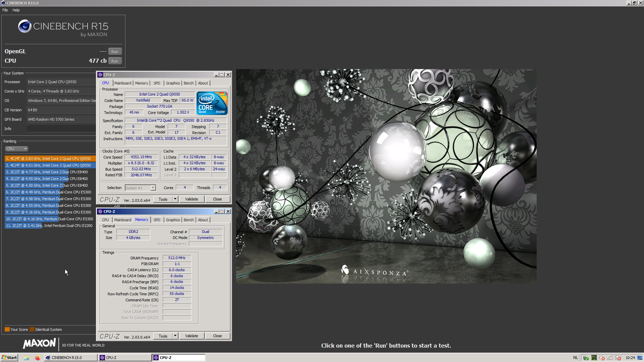Run the OpenGL benchmark
This screenshot has width=644, height=362.
click(115, 52)
